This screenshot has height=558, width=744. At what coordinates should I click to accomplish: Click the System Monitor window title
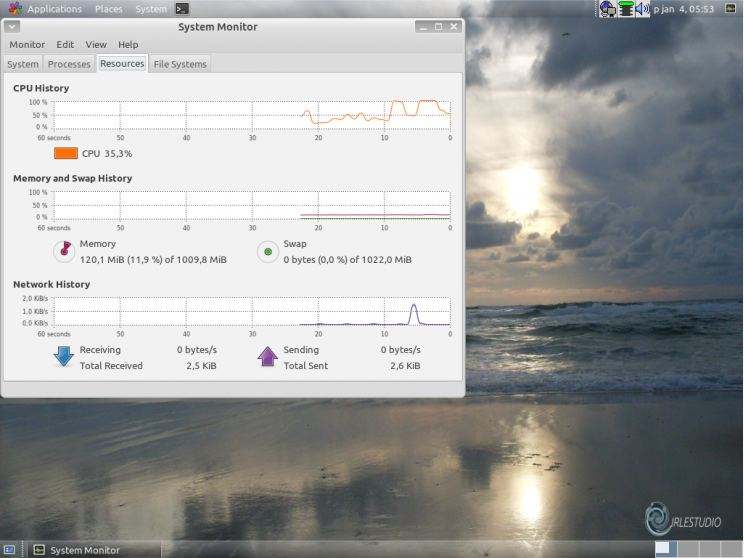pos(218,27)
